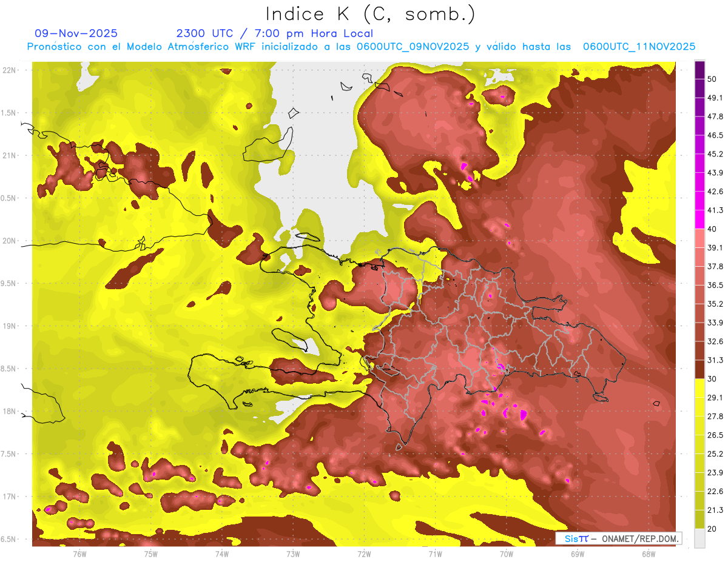Click the '1.5N' latitude label
Viewport: 728px width, 562px height.
click(9, 113)
